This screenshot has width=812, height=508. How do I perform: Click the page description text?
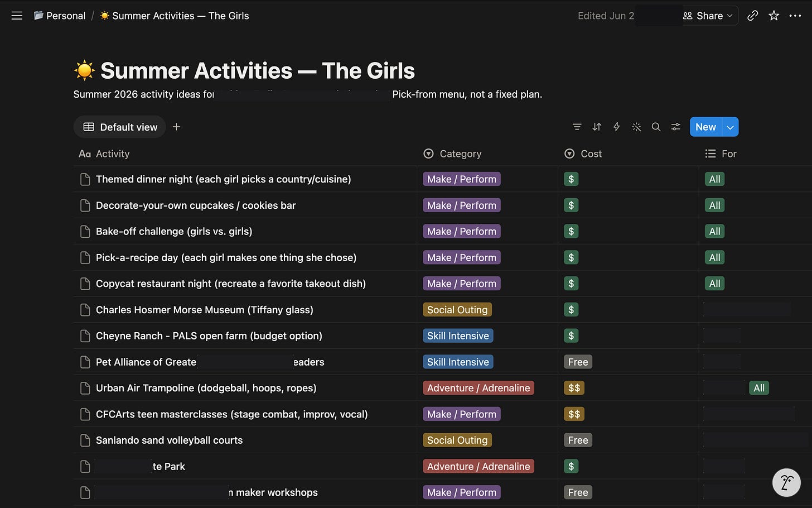308,94
